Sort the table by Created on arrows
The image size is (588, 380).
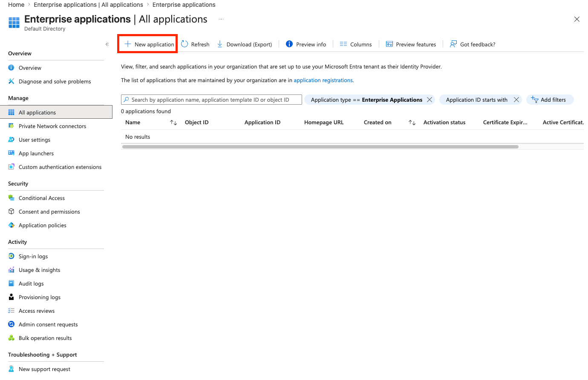[412, 123]
